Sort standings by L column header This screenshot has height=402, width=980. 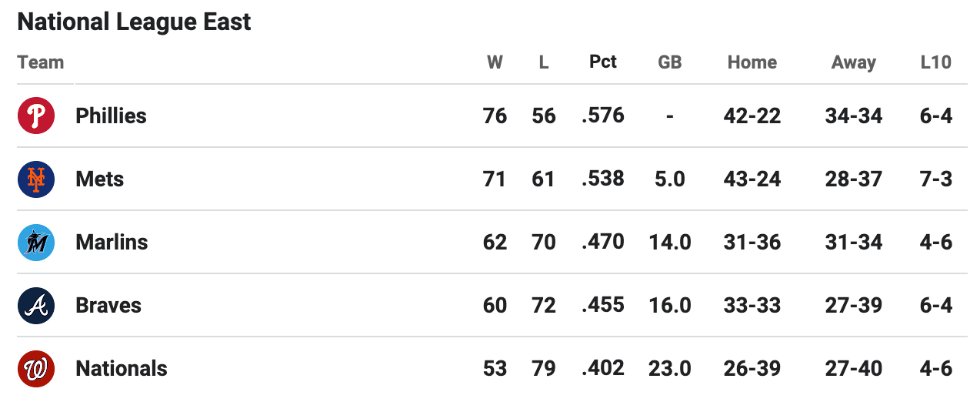(544, 62)
